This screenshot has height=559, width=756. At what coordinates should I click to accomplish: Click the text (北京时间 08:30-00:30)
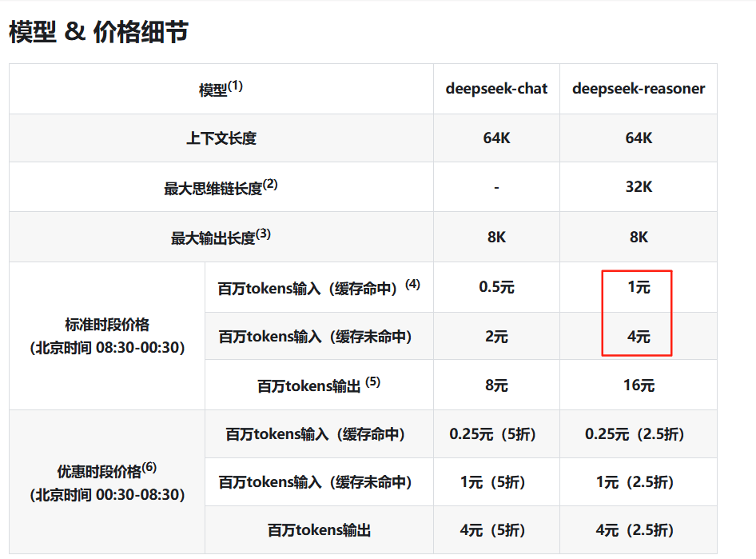tap(107, 348)
